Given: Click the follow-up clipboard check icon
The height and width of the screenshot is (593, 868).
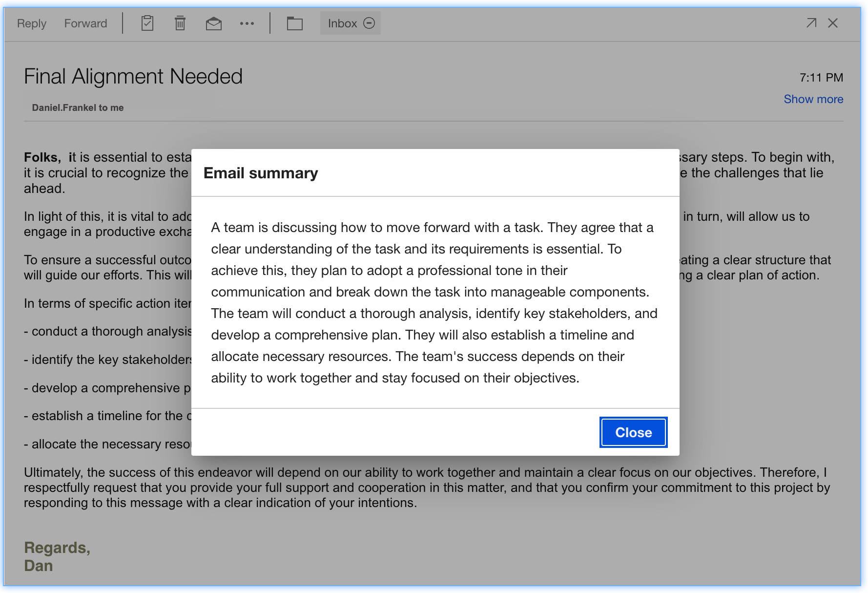Looking at the screenshot, I should click(x=147, y=23).
